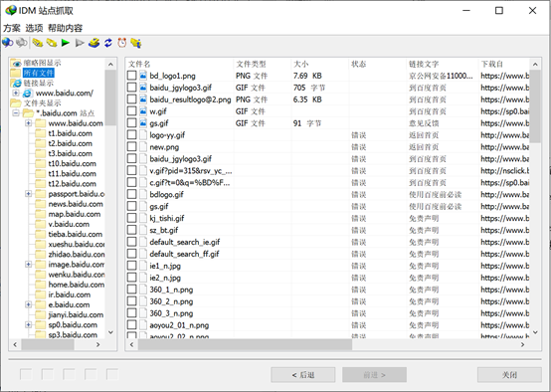The image size is (551, 392).
Task: Click the file list scroll-right arrow
Action: click(x=522, y=345)
